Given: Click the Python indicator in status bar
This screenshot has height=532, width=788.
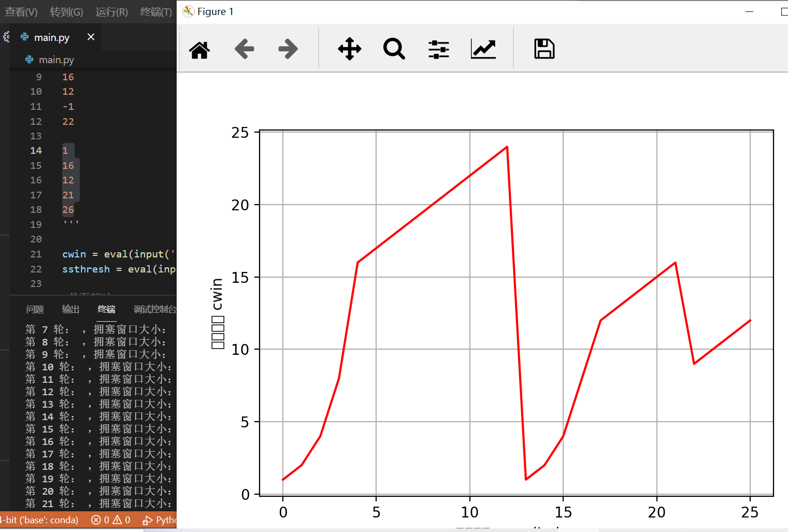Looking at the screenshot, I should point(160,520).
